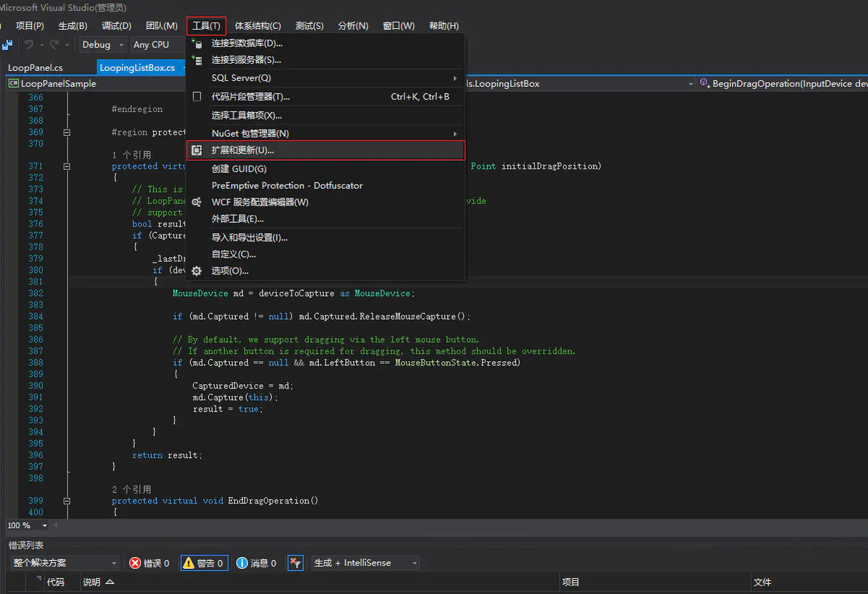
Task: Click the Undo arrow icon
Action: [x=28, y=45]
